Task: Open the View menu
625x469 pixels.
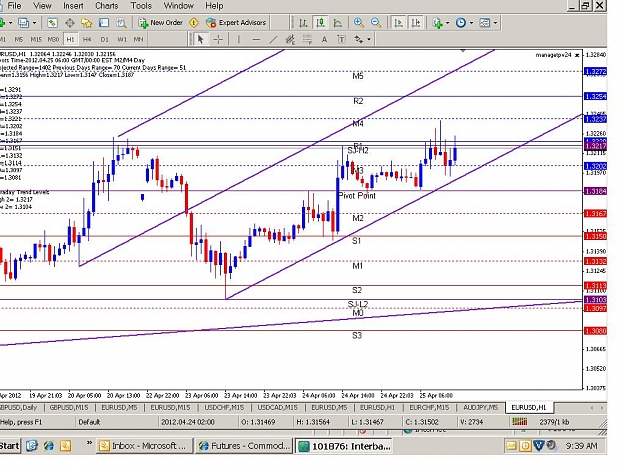Action: (x=42, y=6)
